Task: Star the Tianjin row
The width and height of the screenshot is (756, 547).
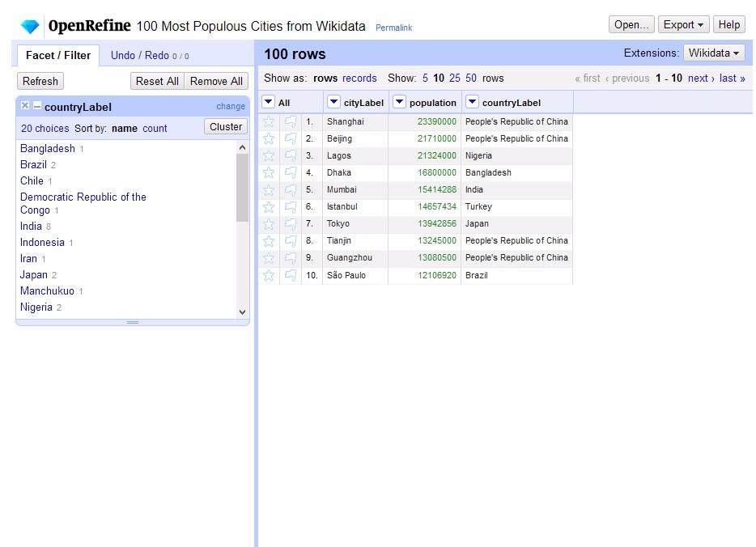Action: [269, 240]
